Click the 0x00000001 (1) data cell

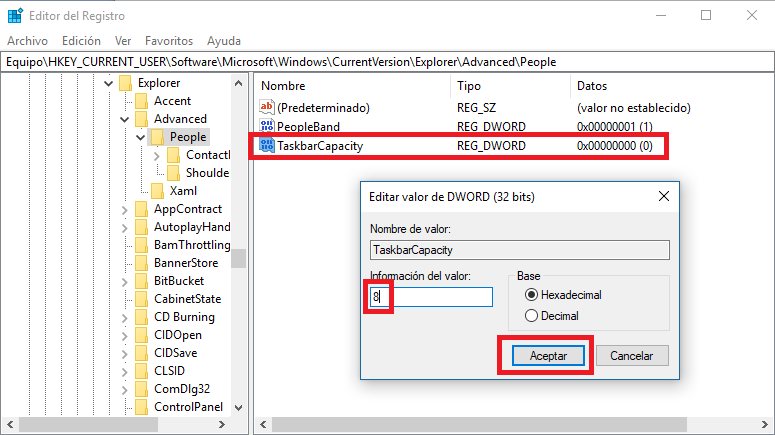coord(614,127)
